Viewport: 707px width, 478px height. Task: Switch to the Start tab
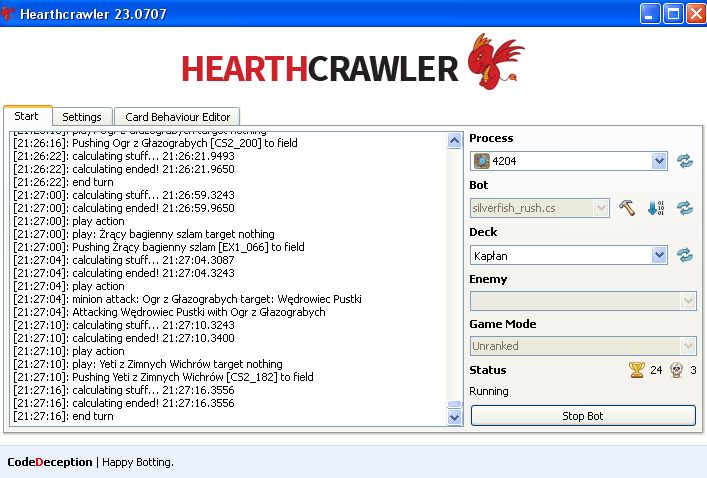pos(26,116)
